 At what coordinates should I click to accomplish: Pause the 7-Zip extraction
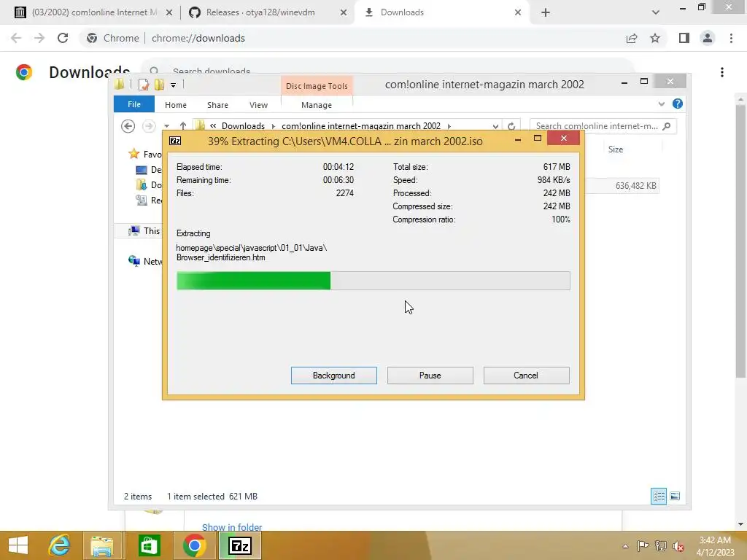point(430,376)
